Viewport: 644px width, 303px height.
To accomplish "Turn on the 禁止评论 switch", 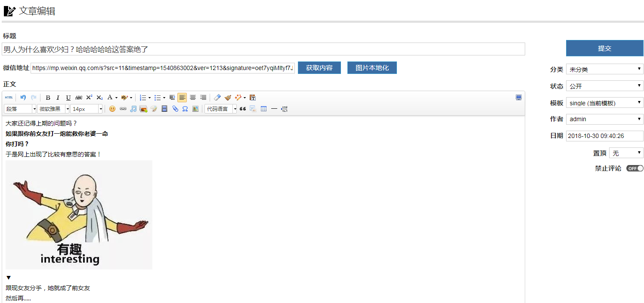I will point(635,168).
